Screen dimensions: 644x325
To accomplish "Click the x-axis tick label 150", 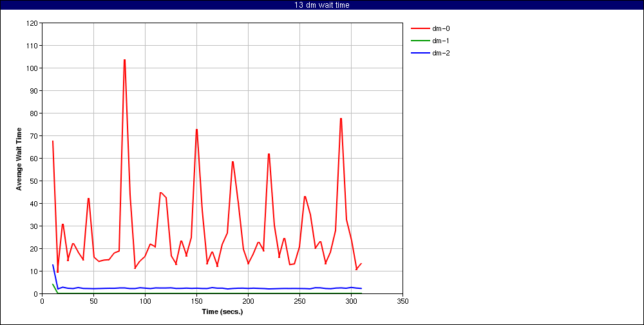I will 196,301.
